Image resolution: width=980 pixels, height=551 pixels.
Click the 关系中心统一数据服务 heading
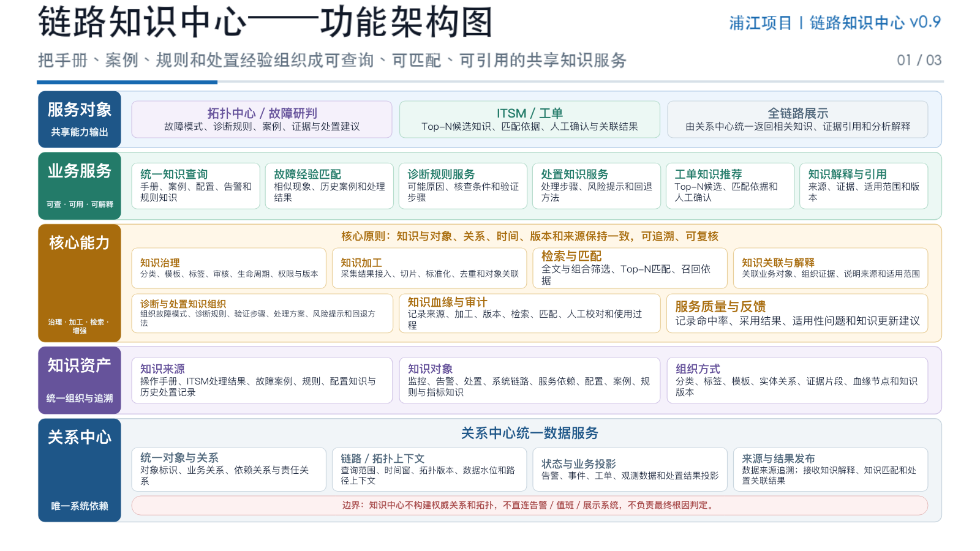[x=530, y=433]
